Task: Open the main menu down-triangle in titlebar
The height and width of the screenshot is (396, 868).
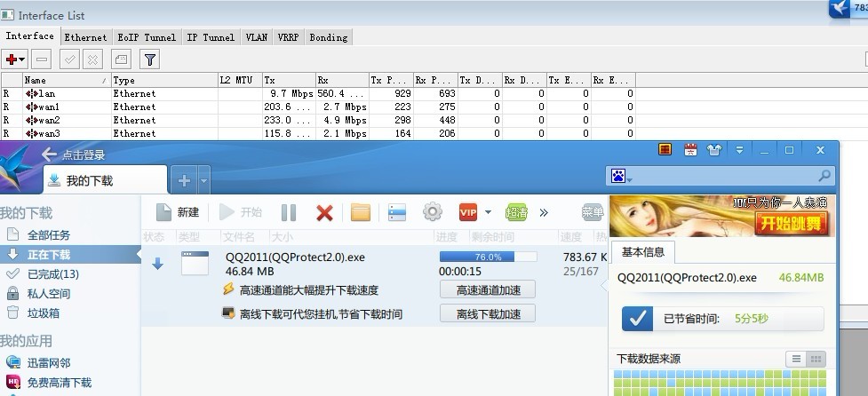Action: [739, 150]
